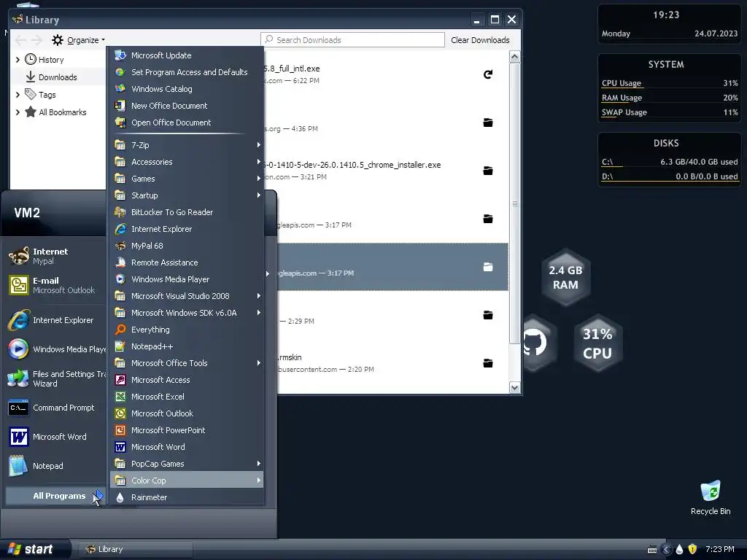Expand Microsoft Visual Studio 2008 submenu
Image resolution: width=747 pixels, height=560 pixels.
(x=186, y=296)
